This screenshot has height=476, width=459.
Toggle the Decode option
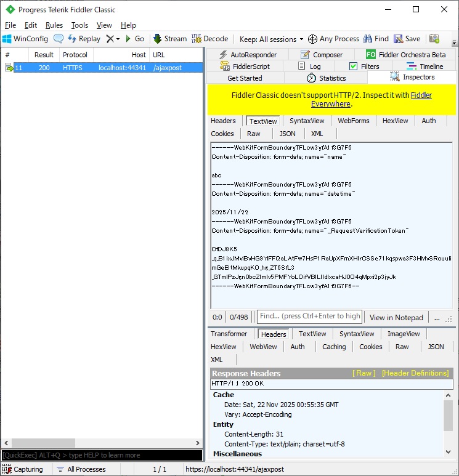(209, 39)
